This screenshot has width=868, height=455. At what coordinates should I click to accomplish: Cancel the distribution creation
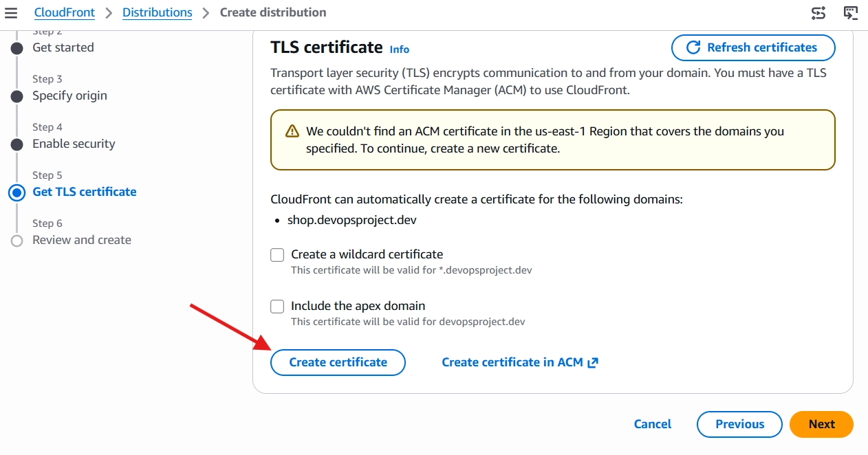pyautogui.click(x=653, y=424)
